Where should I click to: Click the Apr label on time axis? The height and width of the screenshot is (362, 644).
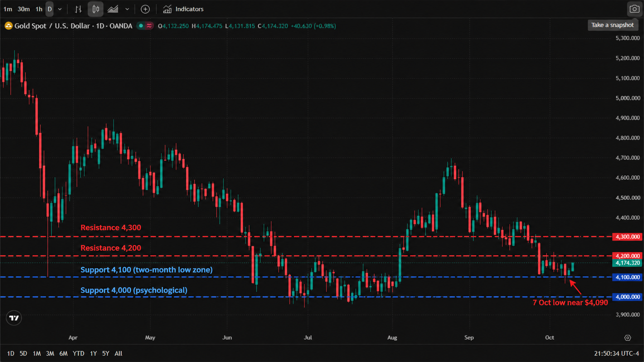click(73, 338)
